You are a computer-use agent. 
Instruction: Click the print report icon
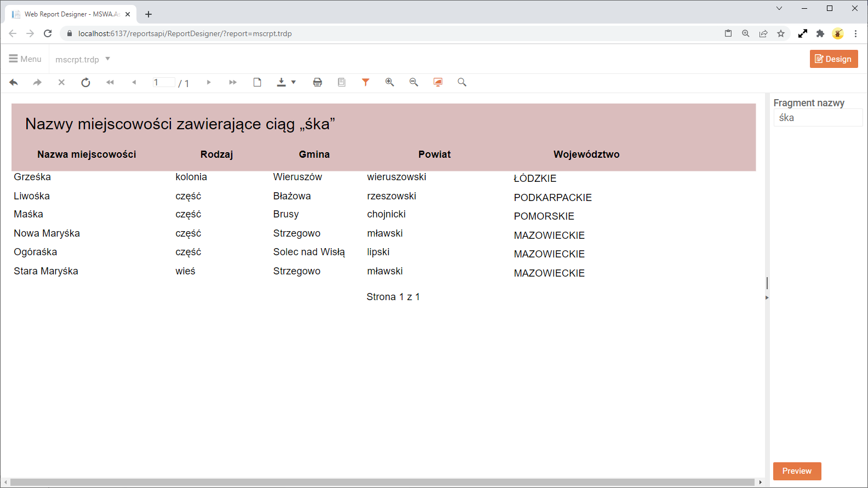[x=317, y=82]
